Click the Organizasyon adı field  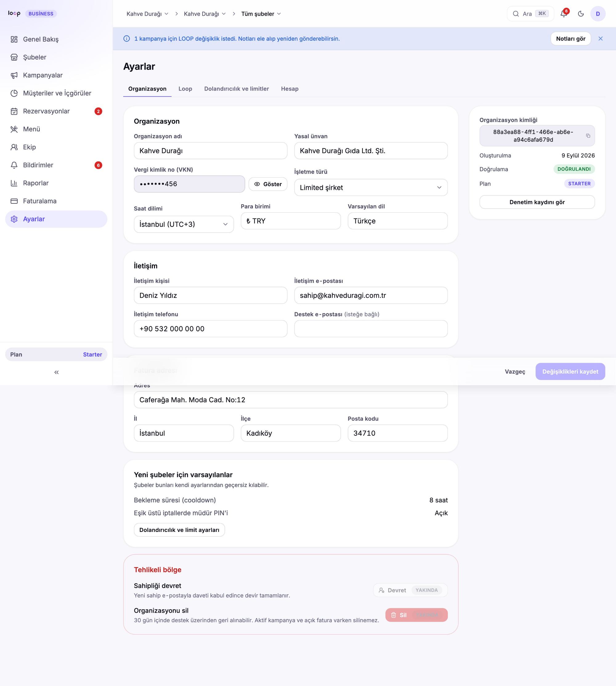[211, 151]
